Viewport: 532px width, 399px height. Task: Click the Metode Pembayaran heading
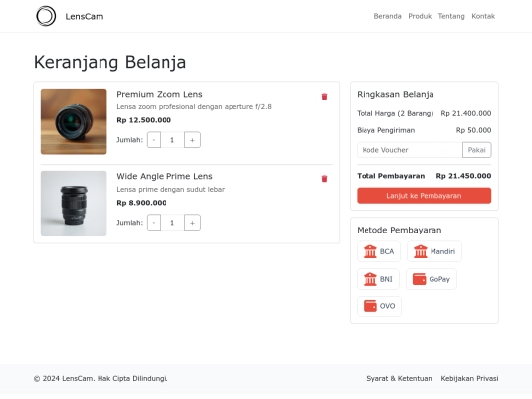399,230
